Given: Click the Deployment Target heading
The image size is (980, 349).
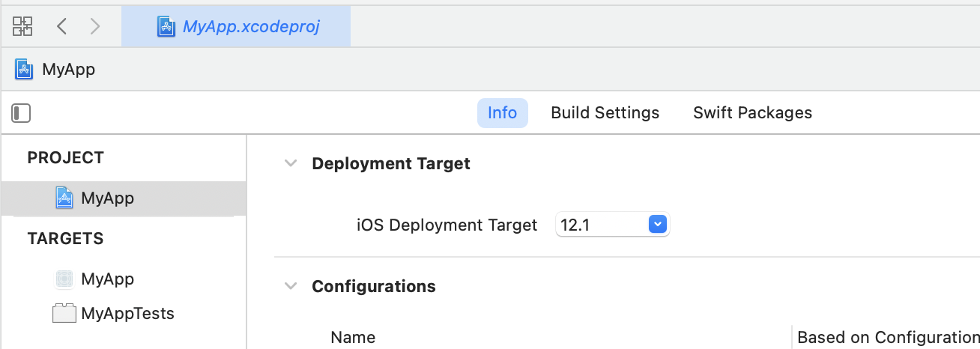Looking at the screenshot, I should coord(391,163).
